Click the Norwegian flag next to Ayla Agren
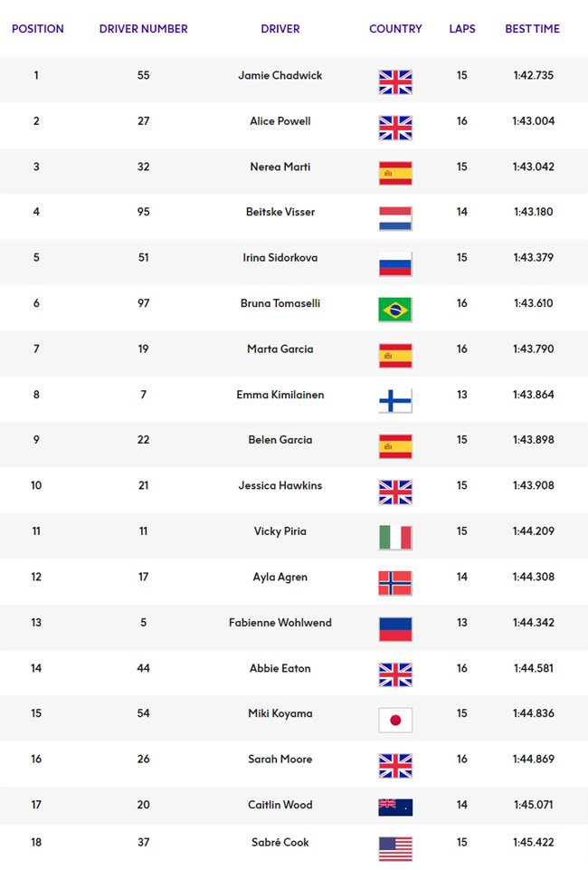This screenshot has width=588, height=870. click(x=395, y=584)
